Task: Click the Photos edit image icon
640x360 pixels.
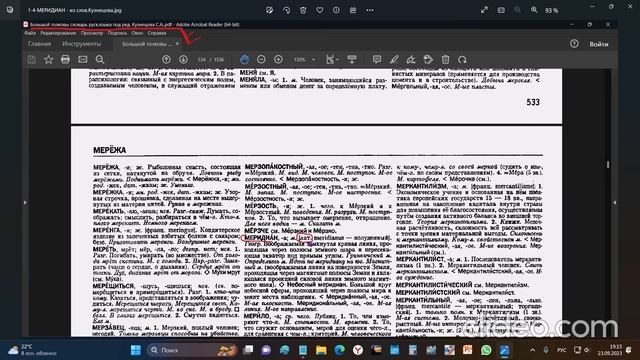Action: tap(269, 10)
